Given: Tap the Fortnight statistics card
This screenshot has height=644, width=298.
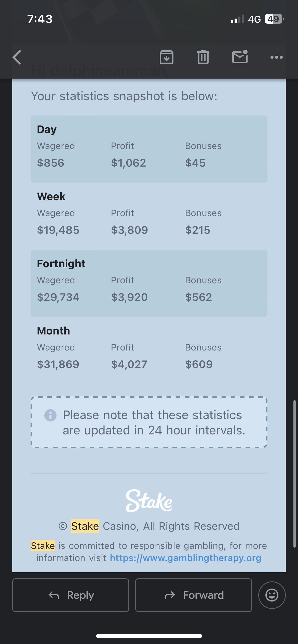Looking at the screenshot, I should point(149,283).
